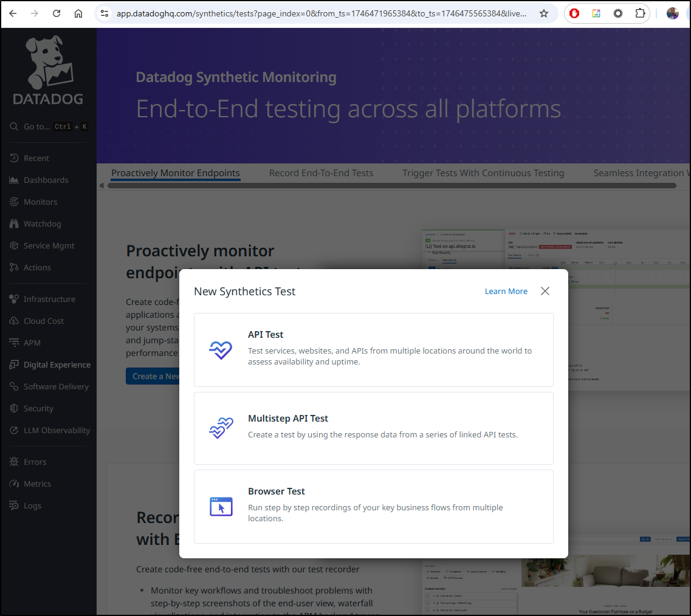
Task: Open Go to search magnifier
Action: coord(14,126)
